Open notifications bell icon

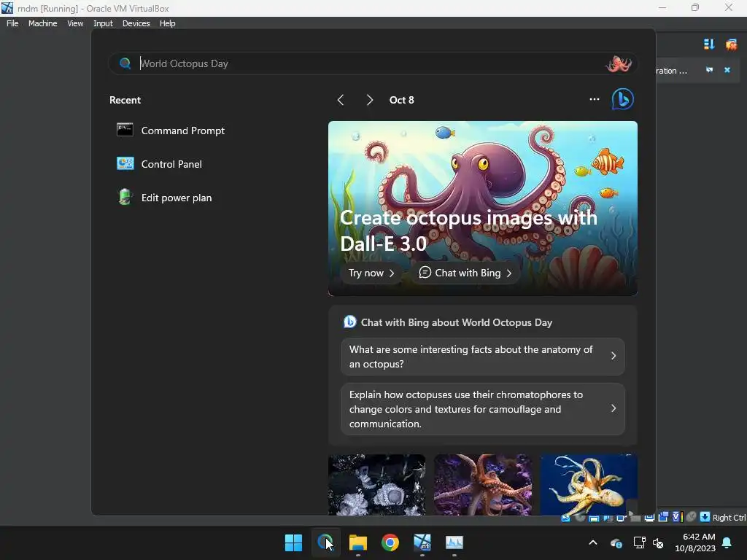pos(727,542)
